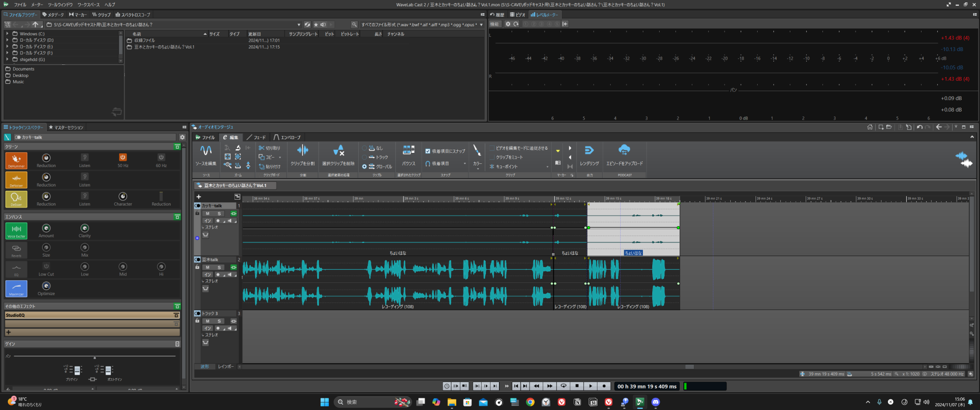Open the color dropdown in ribbon
This screenshot has height=410, width=980.
(x=477, y=169)
